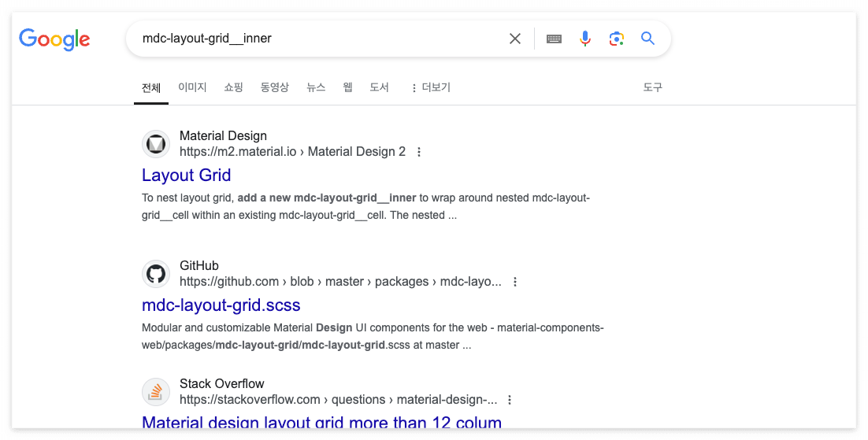Switch to the 쇼핑 tab
Viewport: 868px width, 440px height.
point(234,87)
